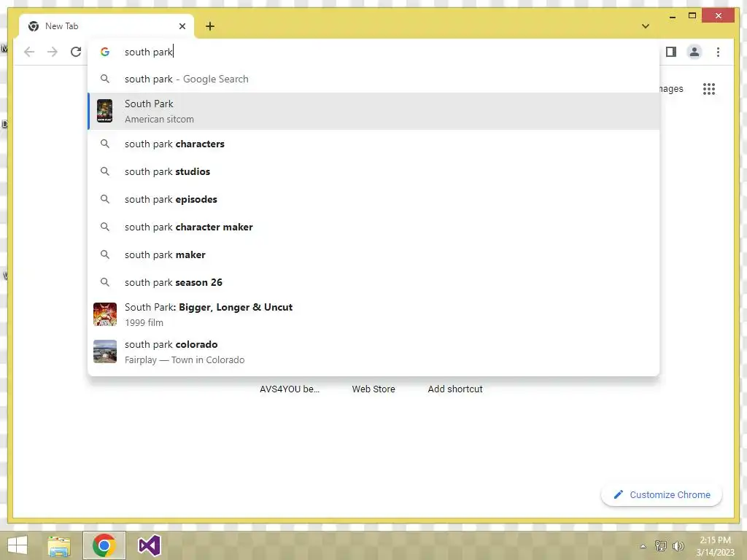Image resolution: width=747 pixels, height=560 pixels.
Task: Reload the page with the refresh icon
Action: [76, 52]
